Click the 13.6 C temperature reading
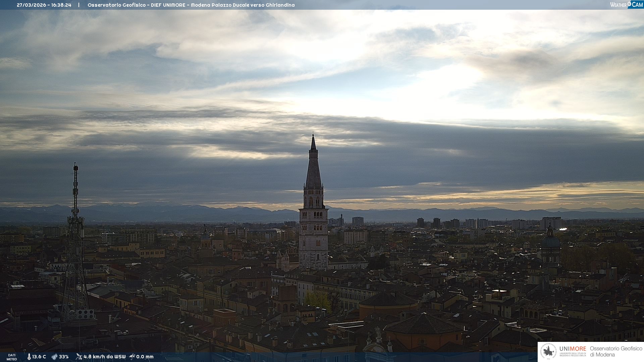This screenshot has width=644, height=362. click(x=39, y=357)
